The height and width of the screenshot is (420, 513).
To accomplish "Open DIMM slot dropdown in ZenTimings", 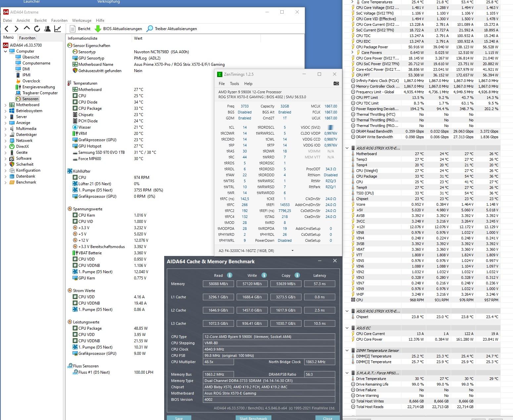I will coord(292,251).
